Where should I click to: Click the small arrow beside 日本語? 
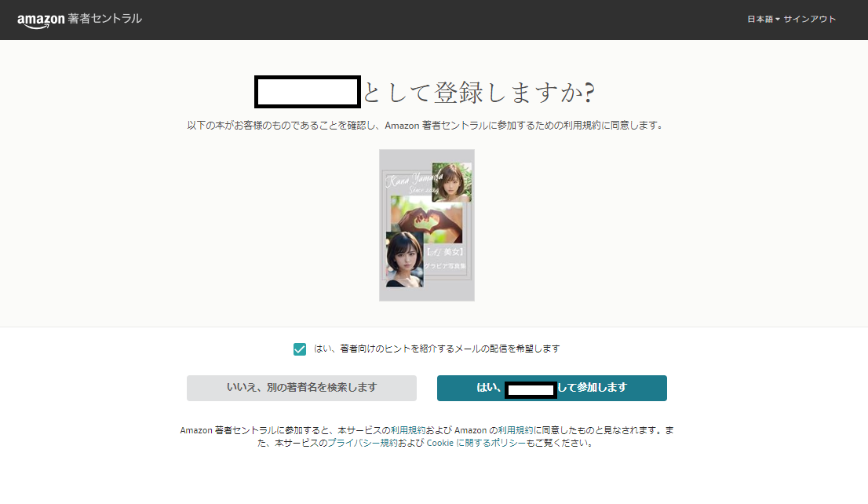[778, 20]
